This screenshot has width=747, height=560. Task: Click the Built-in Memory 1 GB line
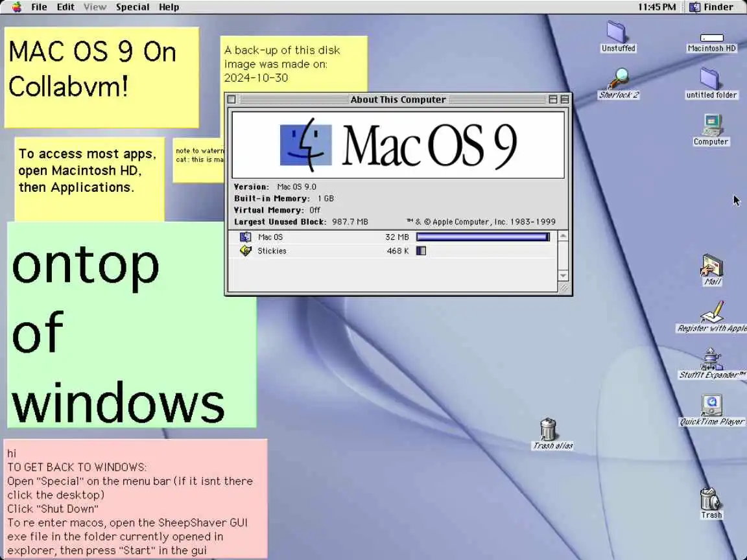pos(284,198)
